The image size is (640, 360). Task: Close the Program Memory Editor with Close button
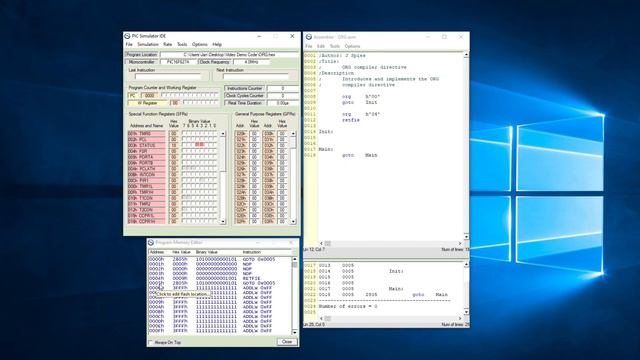pos(287,342)
